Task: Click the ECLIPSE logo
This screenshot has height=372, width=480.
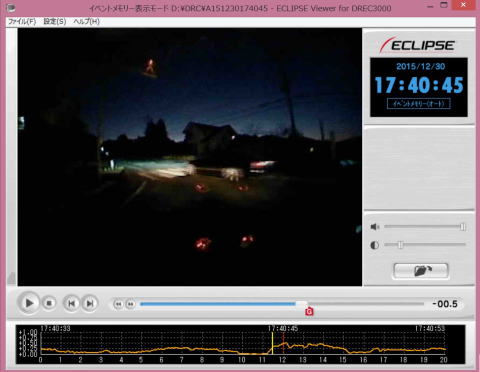Action: 417,45
